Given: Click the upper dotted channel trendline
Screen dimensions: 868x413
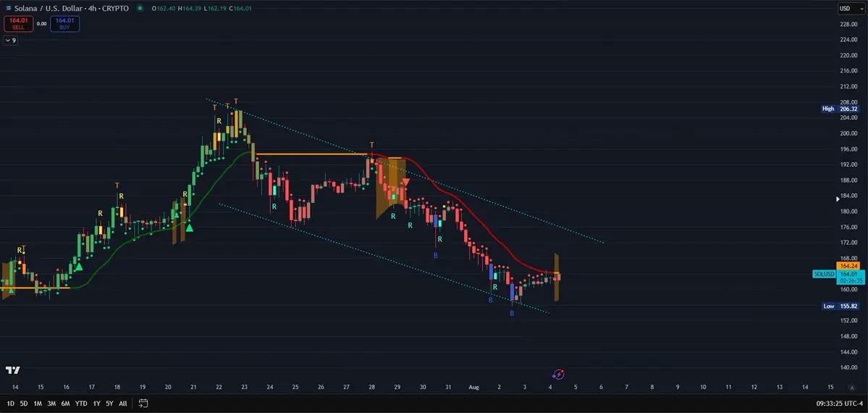Looking at the screenshot, I should [x=404, y=170].
